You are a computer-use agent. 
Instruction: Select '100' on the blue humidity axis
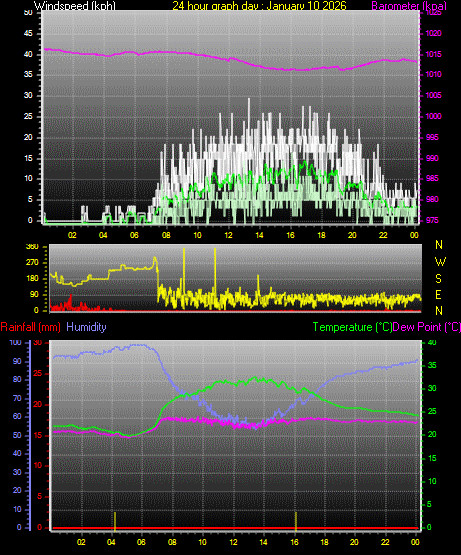click(16, 343)
